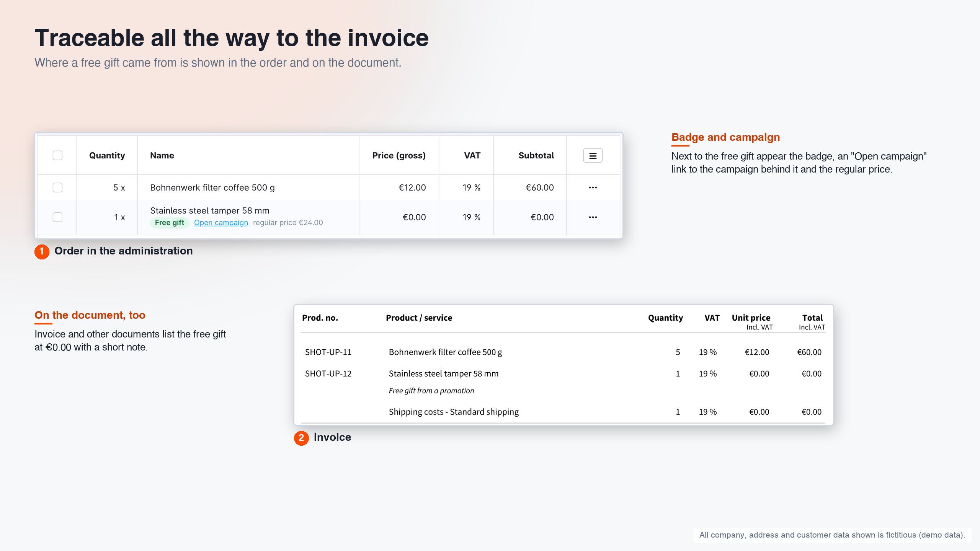Viewport: 980px width, 551px height.
Task: Click the VAT column header in order table
Action: tap(472, 155)
